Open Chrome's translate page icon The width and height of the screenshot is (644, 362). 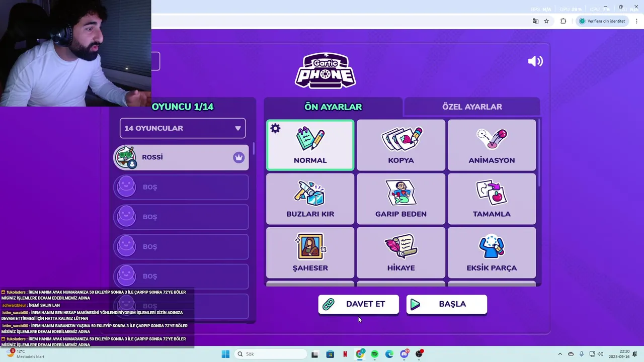(535, 21)
